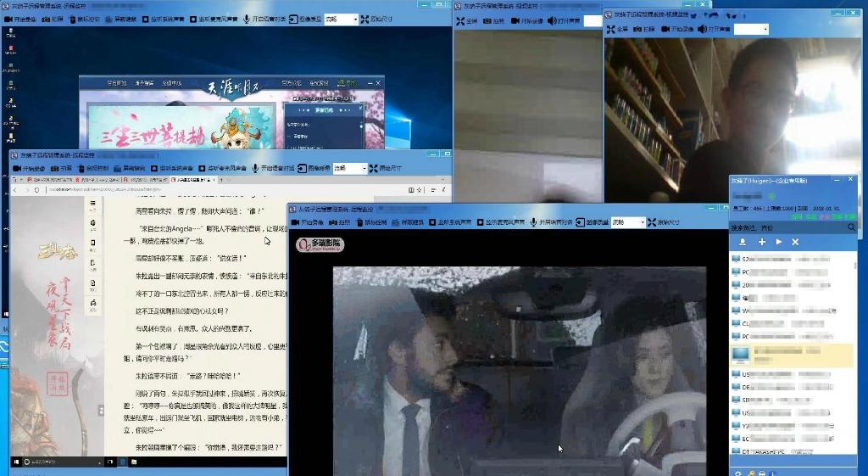This screenshot has width=868, height=476.
Task: Go fullscreen in the right camera window
Action: pos(617,30)
